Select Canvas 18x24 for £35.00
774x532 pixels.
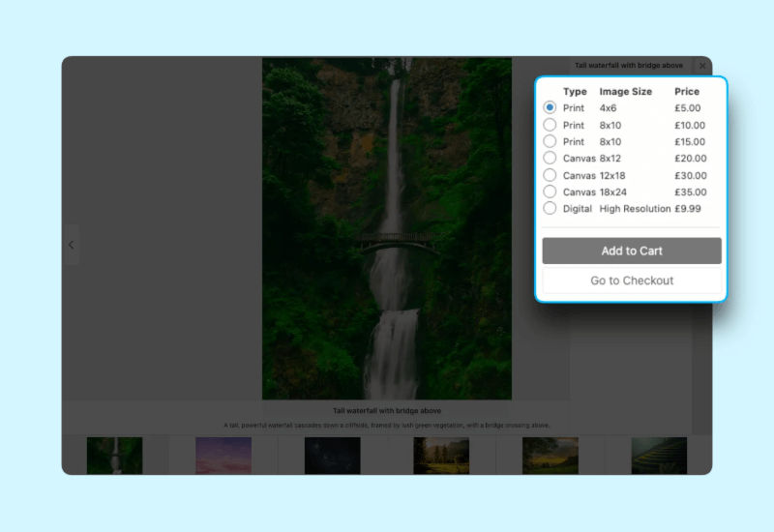(550, 192)
